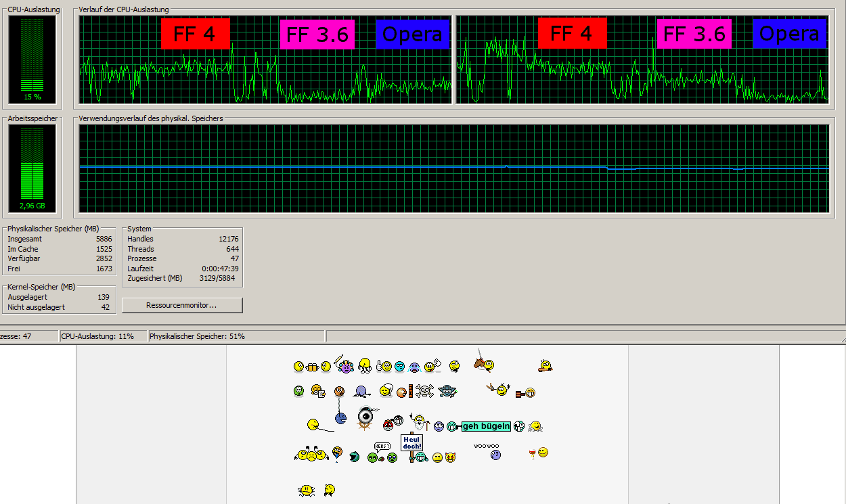Screen dimensions: 846x504
Task: Click the green frog-like smiley
Action: pyautogui.click(x=298, y=391)
